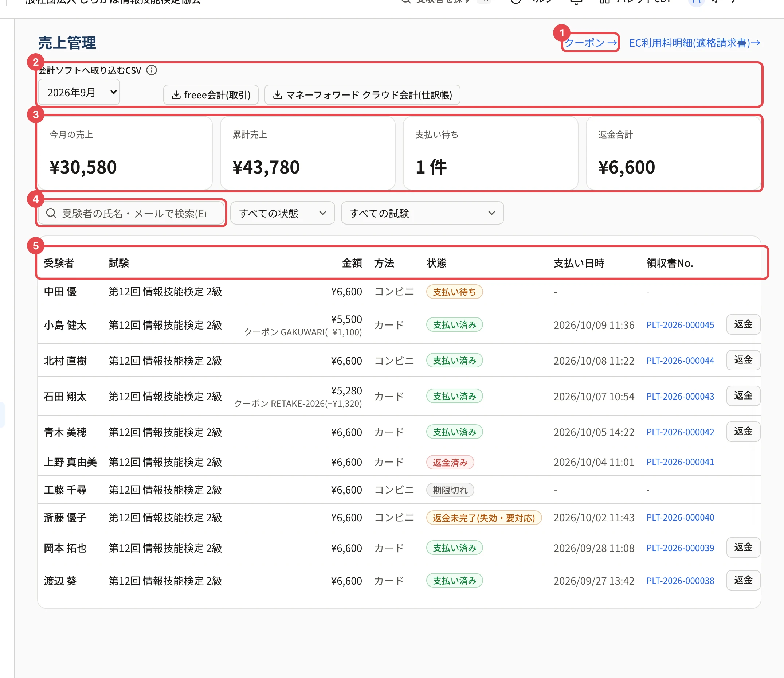The width and height of the screenshot is (784, 678).
Task: Download the freee会計(取引) CSV
Action: [x=211, y=95]
